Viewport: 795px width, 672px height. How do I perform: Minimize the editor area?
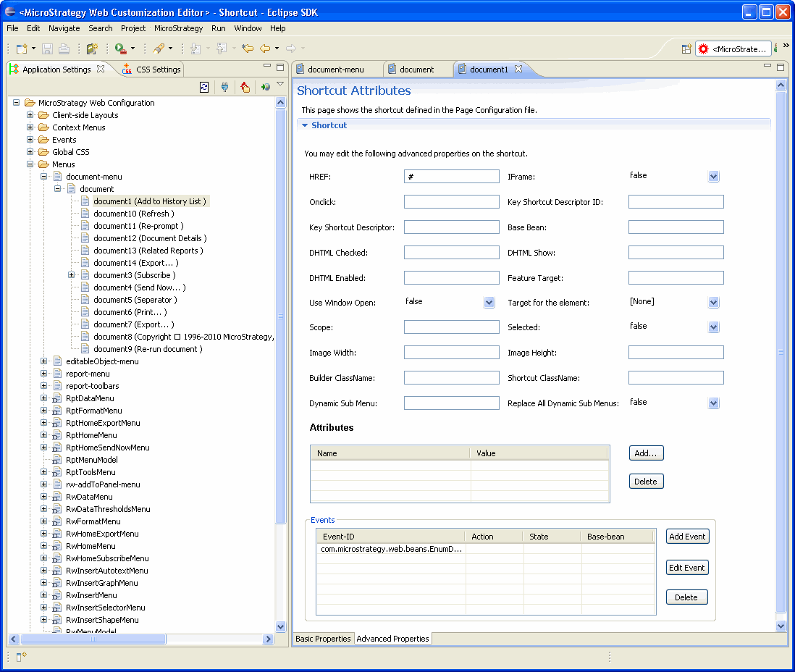click(x=767, y=66)
